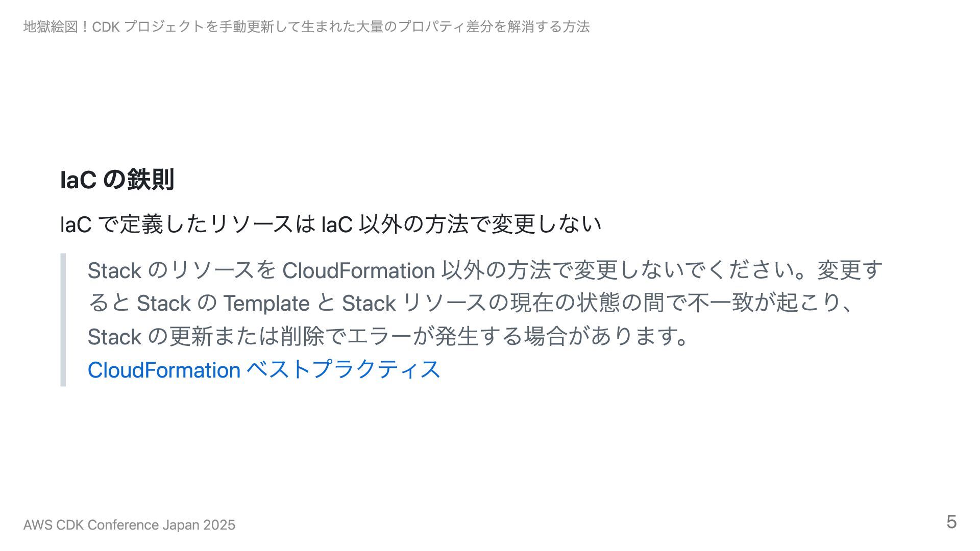This screenshot has width=980, height=551.
Task: Open the CloudFormation ベストプラクティス link
Action: (264, 369)
